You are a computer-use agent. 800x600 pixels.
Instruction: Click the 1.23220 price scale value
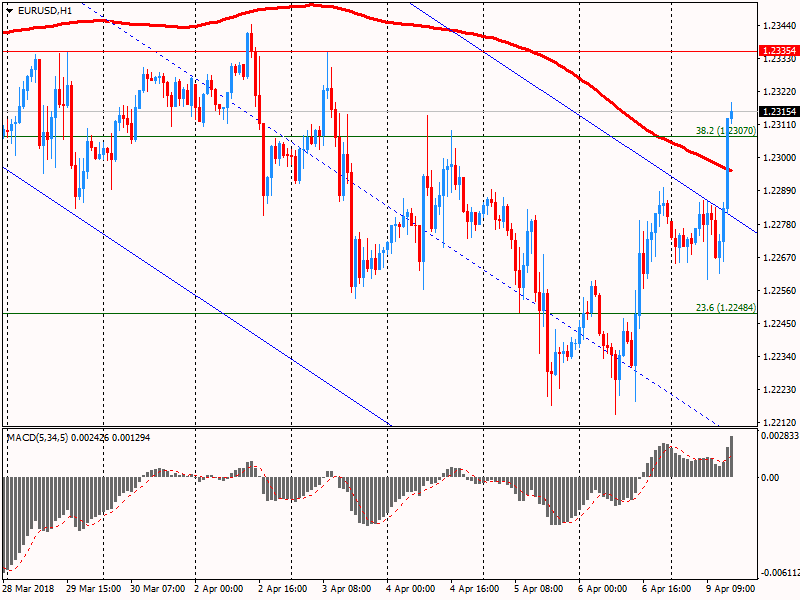click(x=780, y=91)
